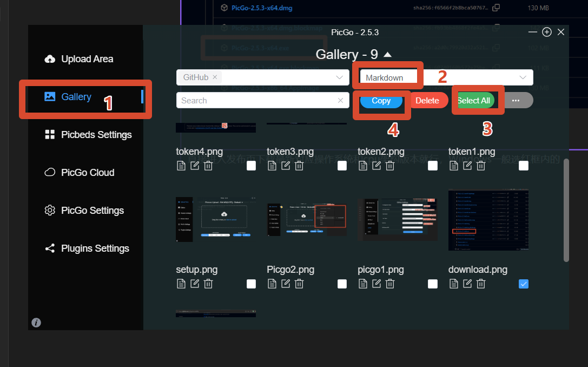Copy link icon for setup.png
This screenshot has width=588, height=367.
(x=181, y=284)
